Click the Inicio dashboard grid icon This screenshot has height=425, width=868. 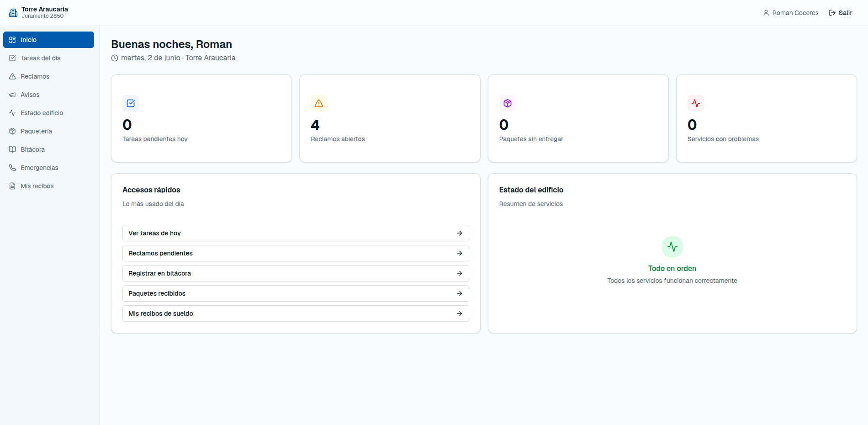[12, 40]
